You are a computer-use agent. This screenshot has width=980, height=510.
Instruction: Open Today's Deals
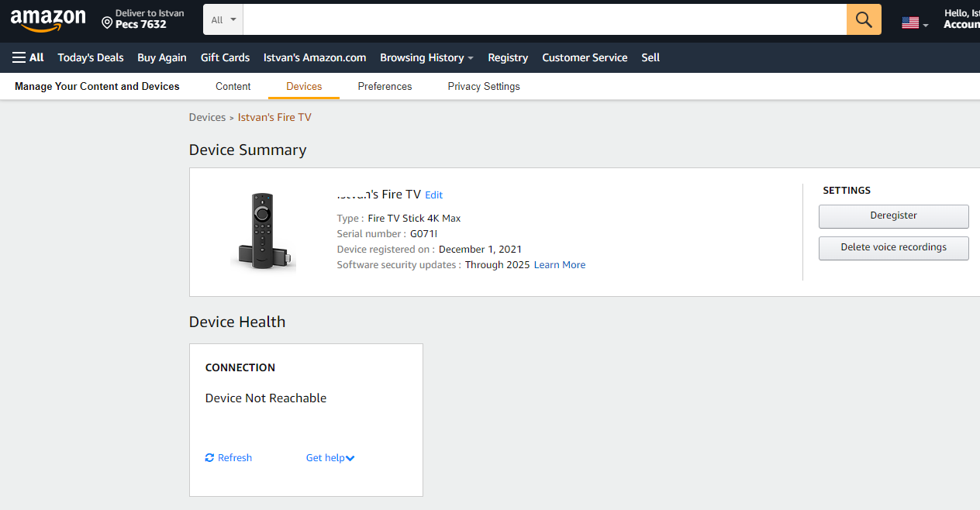(x=91, y=57)
